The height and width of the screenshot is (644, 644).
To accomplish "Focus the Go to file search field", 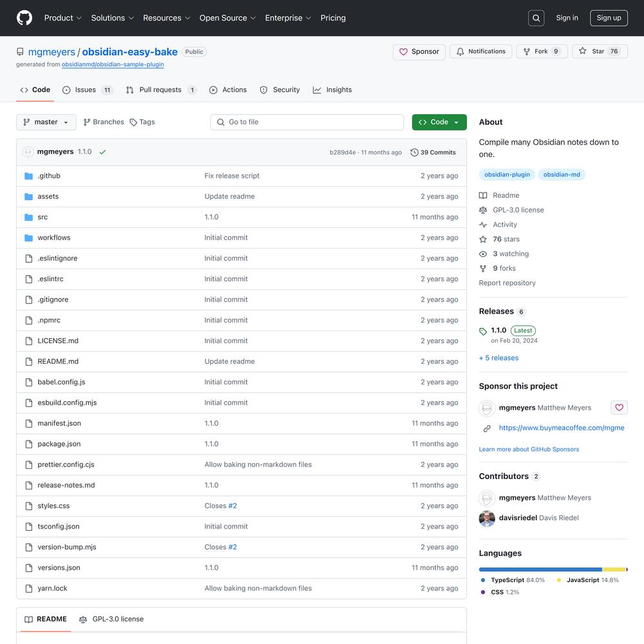I will [307, 122].
